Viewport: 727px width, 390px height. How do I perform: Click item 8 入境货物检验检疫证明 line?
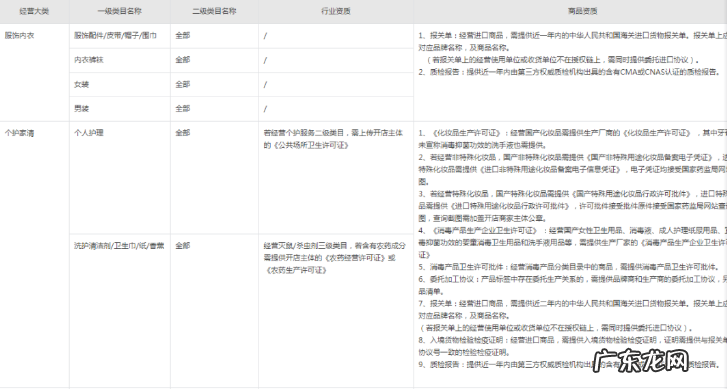pos(572,340)
